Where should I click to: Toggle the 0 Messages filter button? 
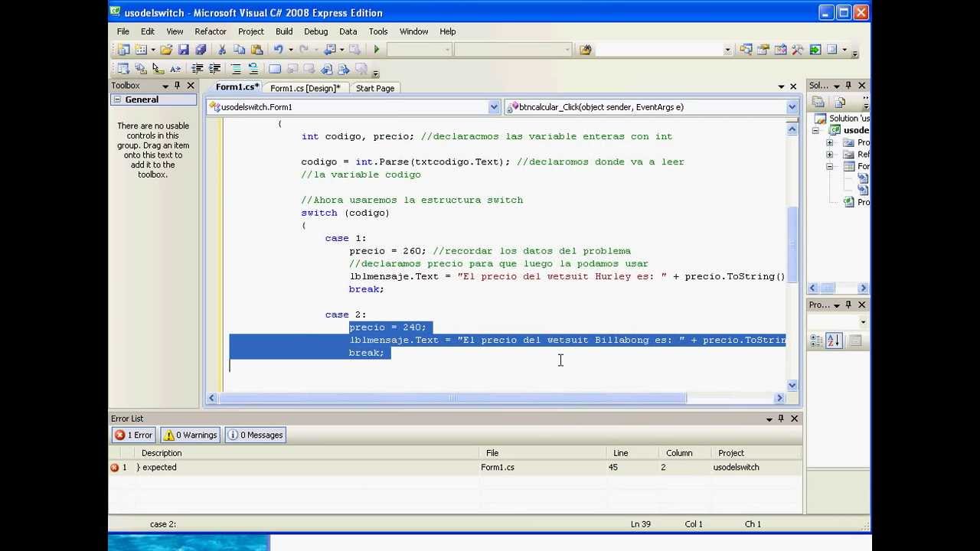point(256,435)
